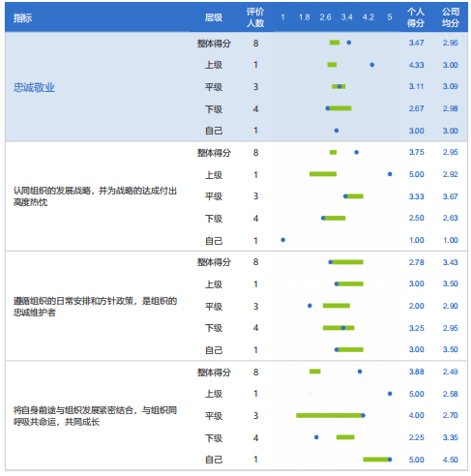
Task: Click the company average 2.58
Action: (x=451, y=394)
